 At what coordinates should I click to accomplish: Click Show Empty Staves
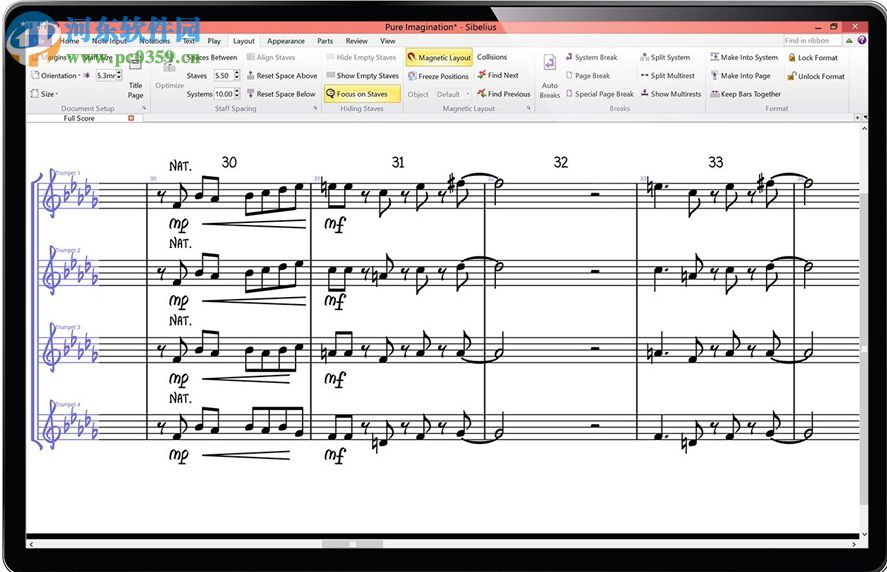pos(363,75)
